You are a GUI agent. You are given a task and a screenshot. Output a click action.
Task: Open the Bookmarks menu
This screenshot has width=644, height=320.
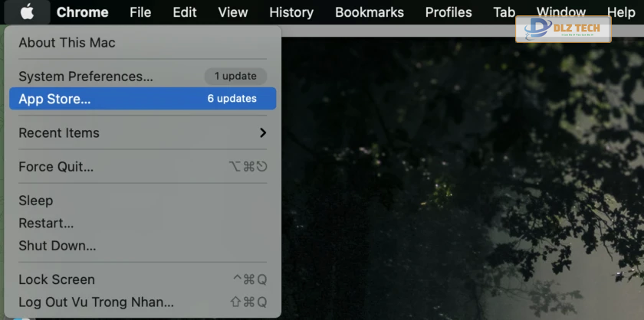(x=370, y=12)
